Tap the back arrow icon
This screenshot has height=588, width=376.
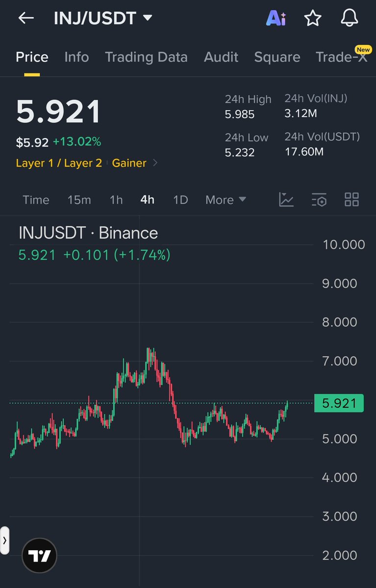[26, 18]
